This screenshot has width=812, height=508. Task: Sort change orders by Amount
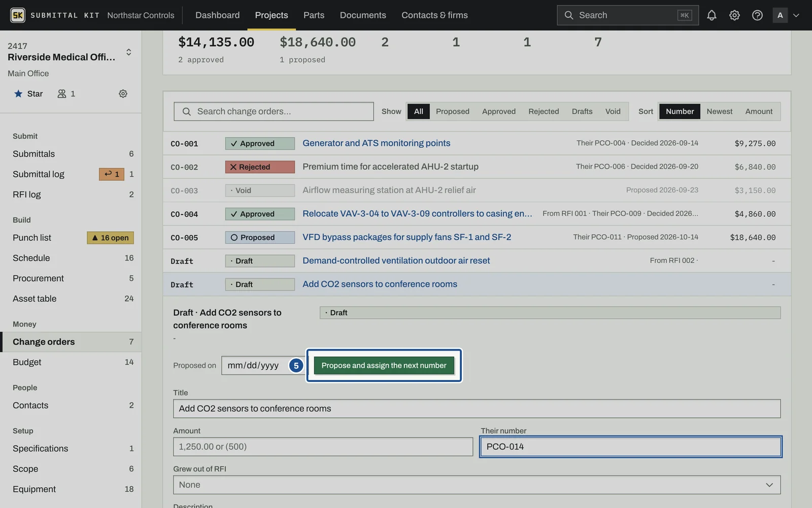[x=759, y=112]
